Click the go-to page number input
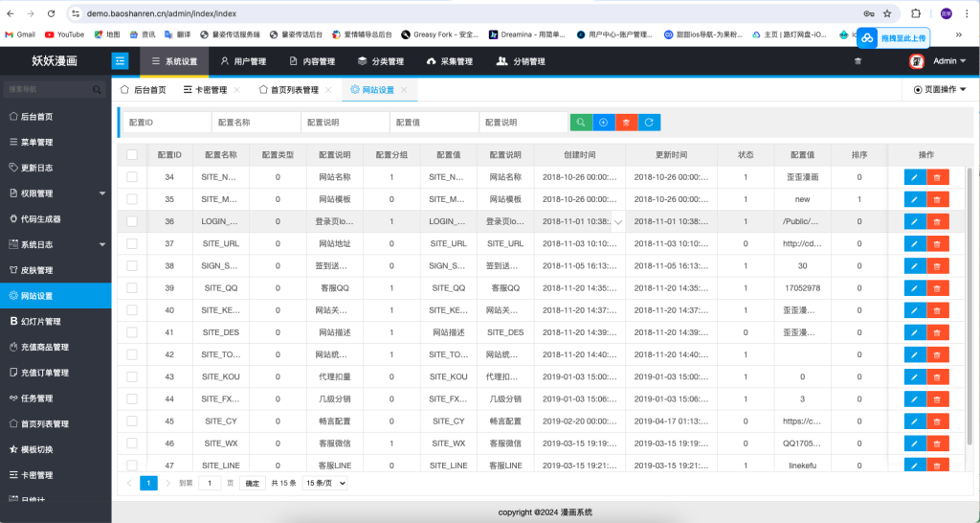980x523 pixels. click(210, 483)
